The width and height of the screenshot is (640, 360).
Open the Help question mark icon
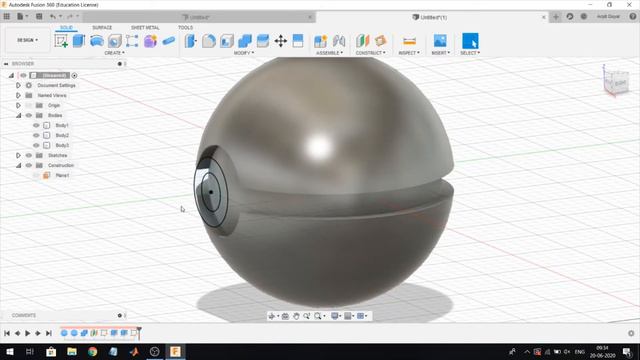click(x=632, y=17)
